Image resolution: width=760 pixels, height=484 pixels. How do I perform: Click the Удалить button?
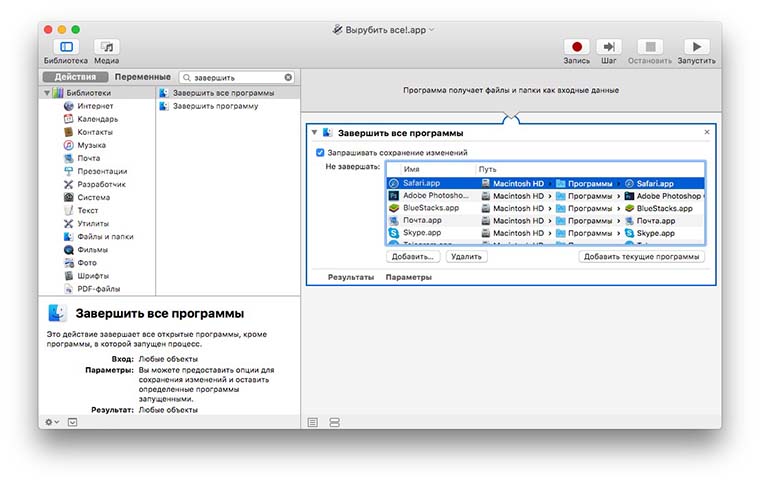[466, 256]
